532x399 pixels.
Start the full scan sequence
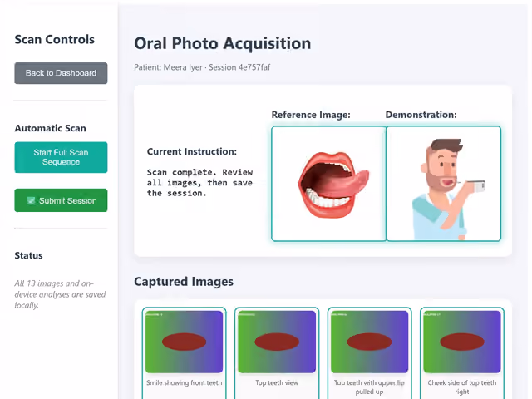pyautogui.click(x=61, y=157)
